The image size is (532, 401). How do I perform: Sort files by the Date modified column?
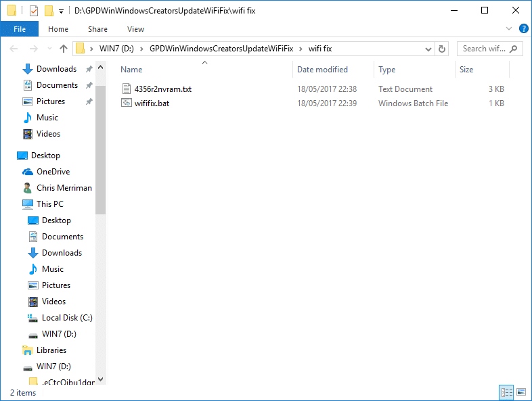pyautogui.click(x=322, y=70)
